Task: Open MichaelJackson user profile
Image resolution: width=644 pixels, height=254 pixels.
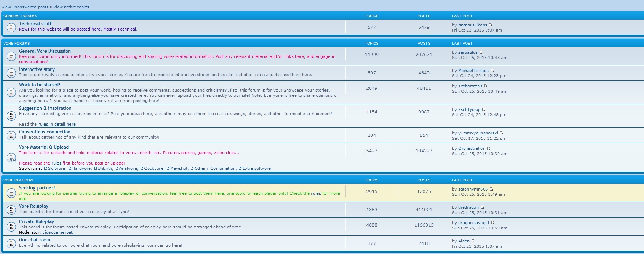Action: (x=473, y=71)
